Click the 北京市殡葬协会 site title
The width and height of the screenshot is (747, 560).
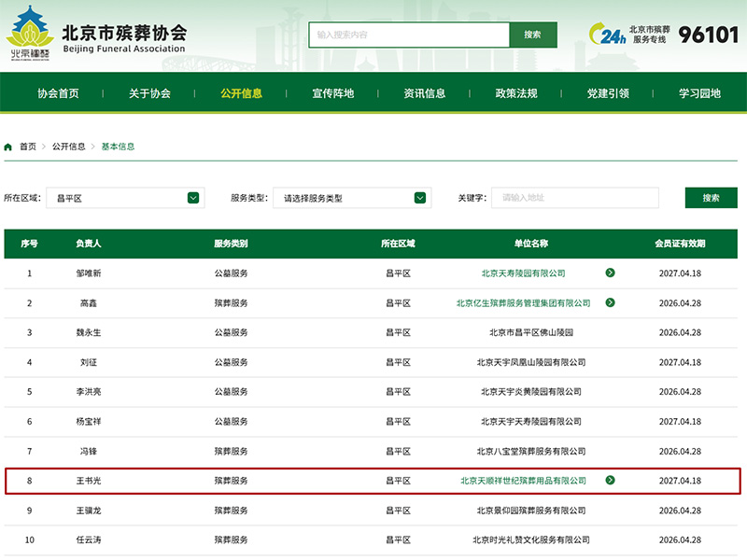(124, 33)
